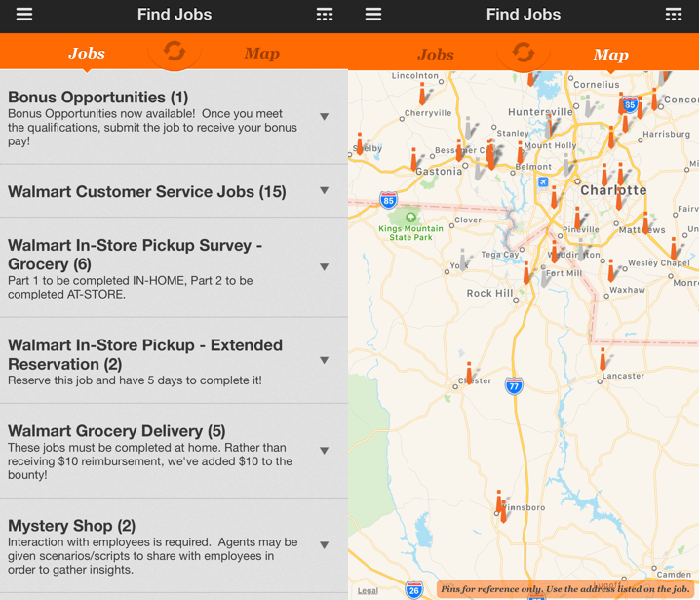Viewport: 700px width, 600px height.
Task: Open Mystery Shop (2) heading
Action: pyautogui.click(x=72, y=526)
